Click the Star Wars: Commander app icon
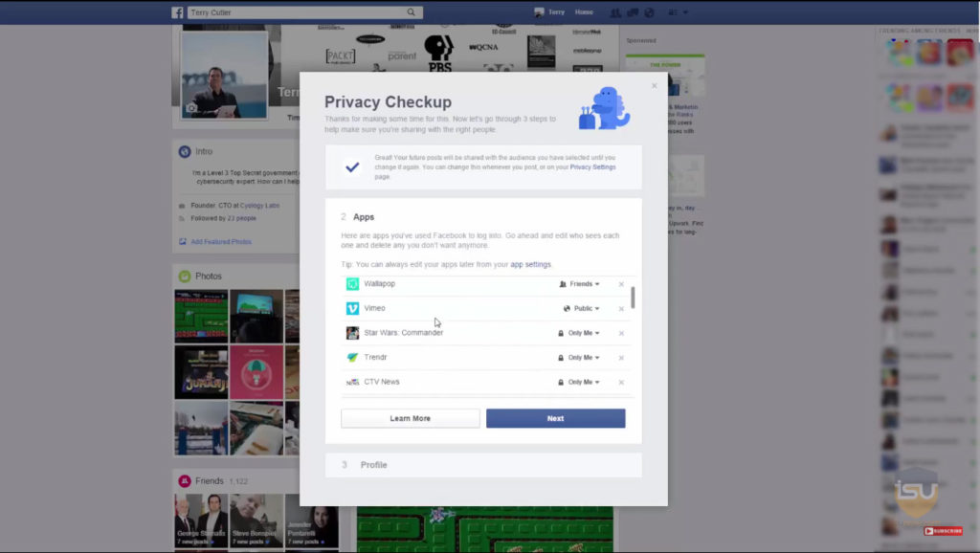This screenshot has width=980, height=553. [352, 333]
